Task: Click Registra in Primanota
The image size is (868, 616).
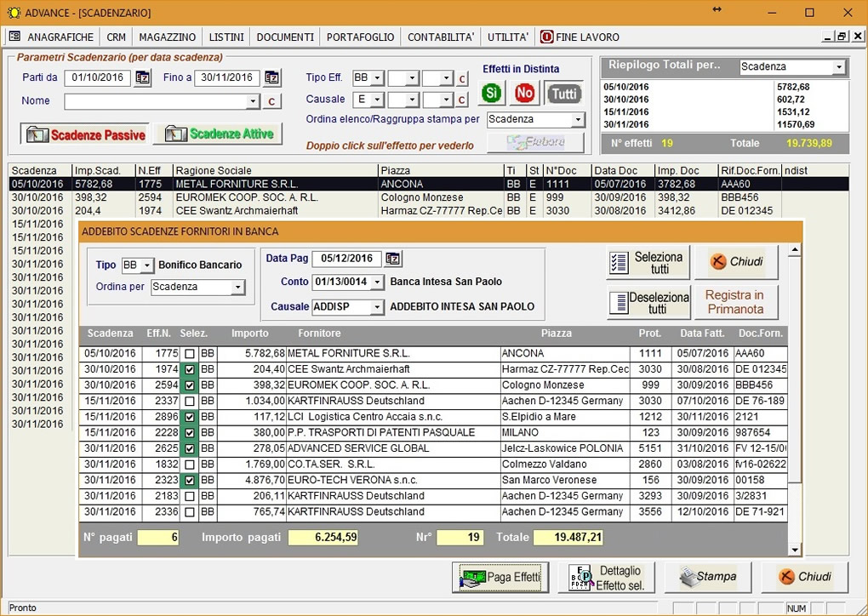Action: pyautogui.click(x=736, y=303)
